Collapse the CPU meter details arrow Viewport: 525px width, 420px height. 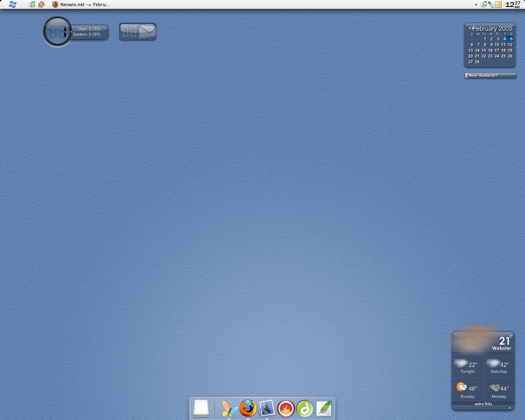point(71,32)
